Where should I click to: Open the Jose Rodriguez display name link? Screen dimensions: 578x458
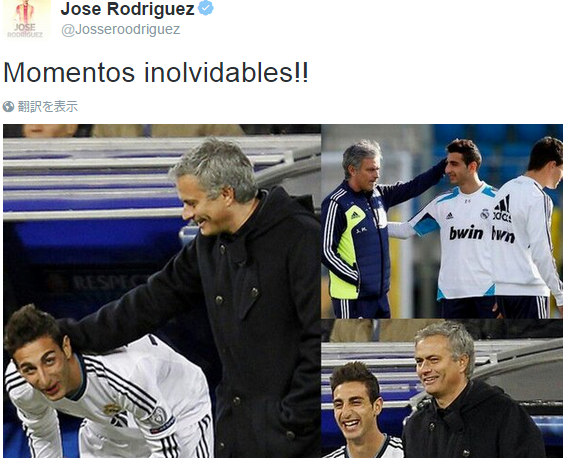tap(127, 9)
